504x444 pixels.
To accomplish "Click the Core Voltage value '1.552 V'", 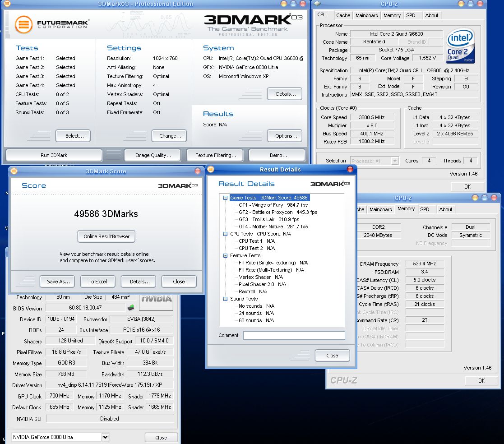I will pos(427,58).
